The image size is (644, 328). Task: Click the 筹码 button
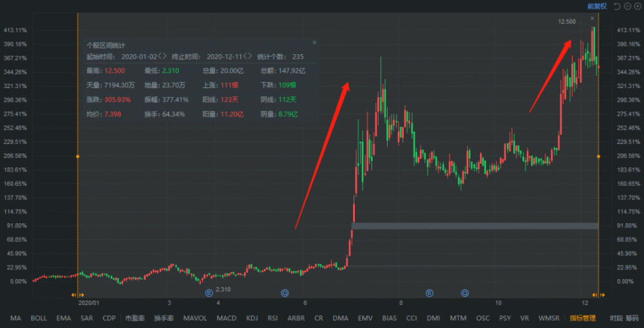tap(632, 318)
